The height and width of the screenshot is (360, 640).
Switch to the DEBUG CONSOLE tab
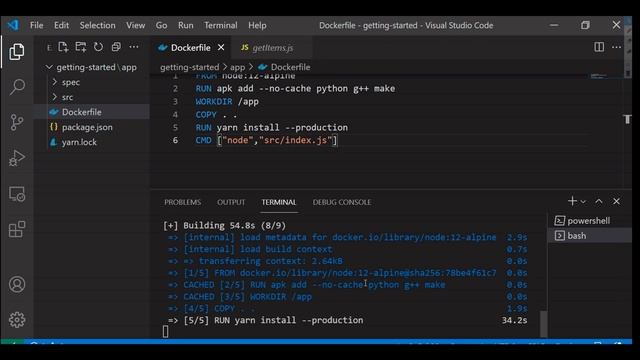[342, 202]
